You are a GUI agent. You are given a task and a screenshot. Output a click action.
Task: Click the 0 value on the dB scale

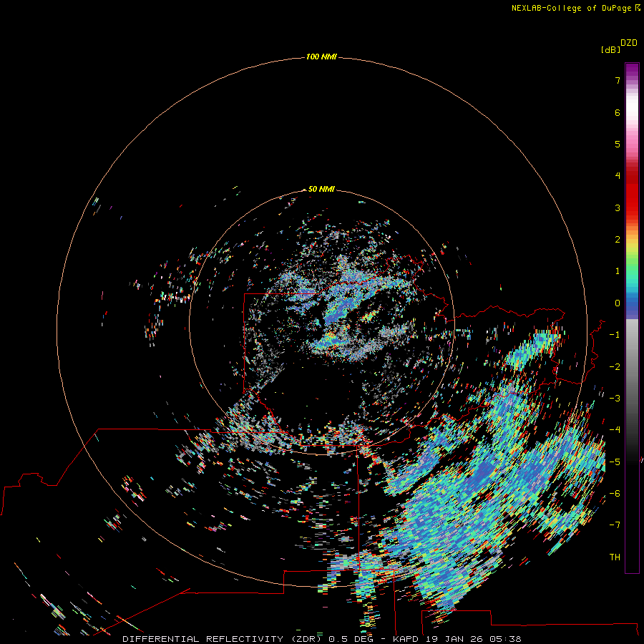click(x=618, y=303)
